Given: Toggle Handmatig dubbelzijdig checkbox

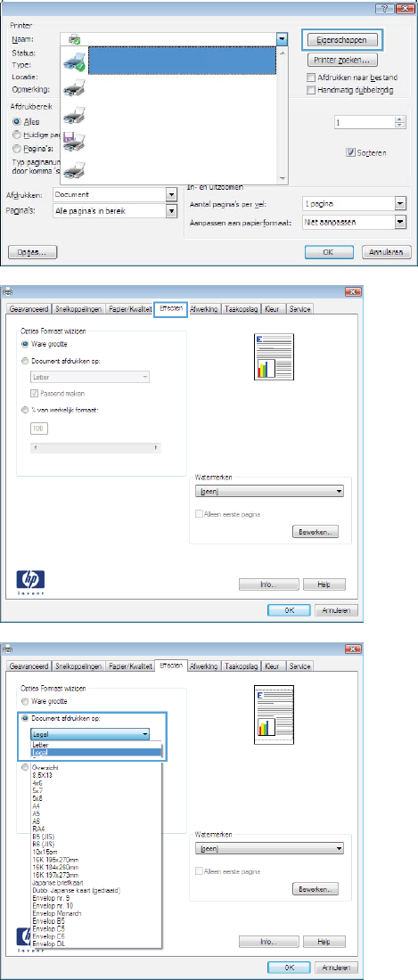Looking at the screenshot, I should point(312,87).
